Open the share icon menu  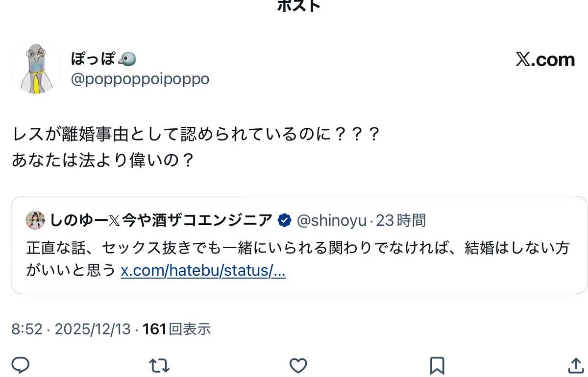click(575, 365)
